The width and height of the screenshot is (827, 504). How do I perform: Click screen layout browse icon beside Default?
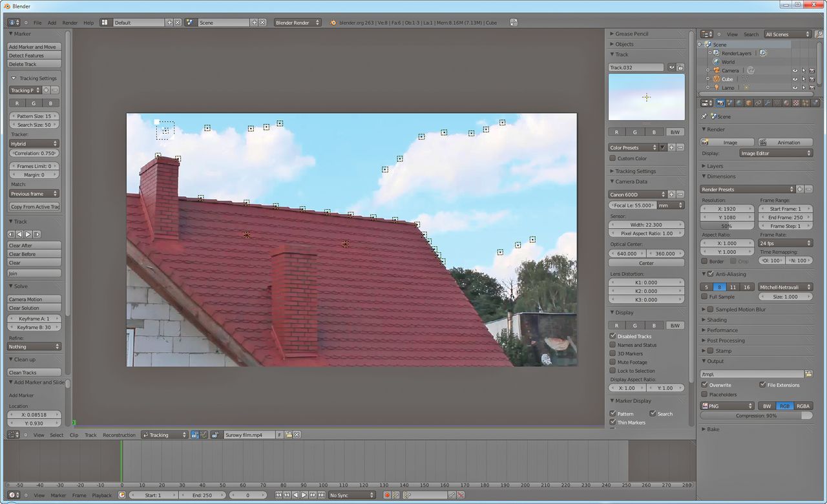[106, 23]
